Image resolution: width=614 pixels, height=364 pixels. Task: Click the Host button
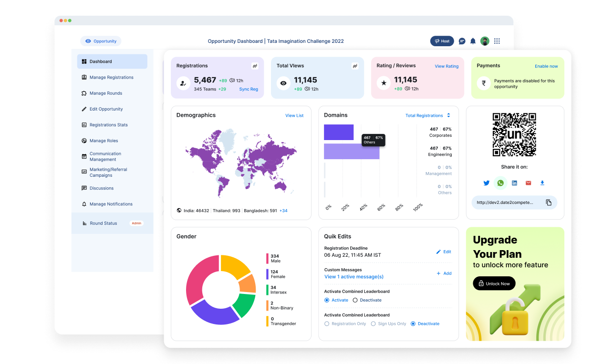(442, 41)
